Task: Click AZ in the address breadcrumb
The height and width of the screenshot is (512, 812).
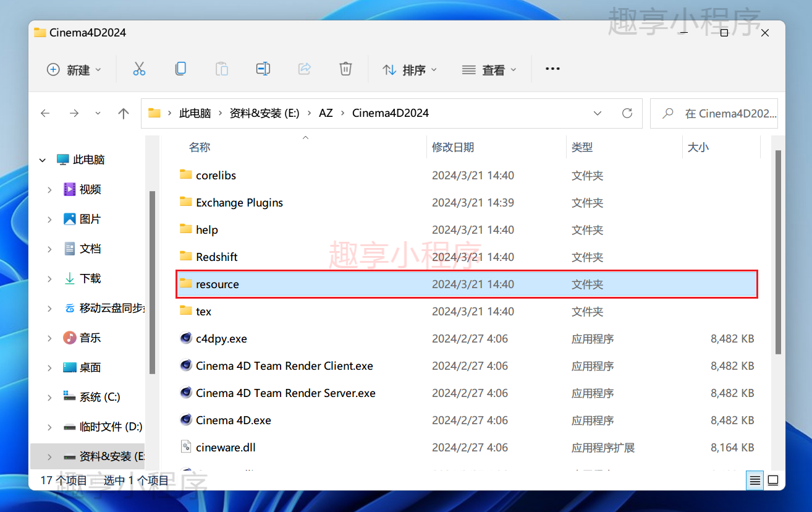Action: [x=326, y=113]
